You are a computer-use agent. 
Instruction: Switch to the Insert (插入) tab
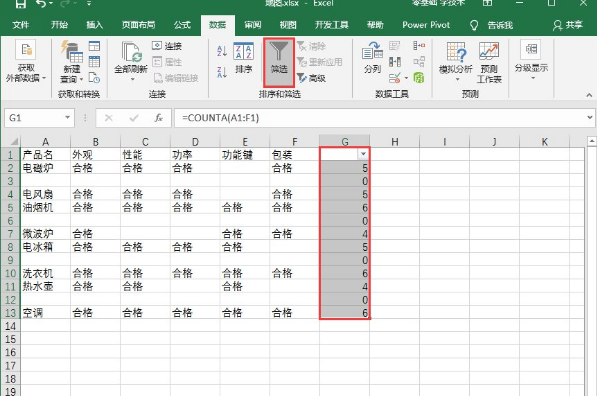[x=94, y=25]
